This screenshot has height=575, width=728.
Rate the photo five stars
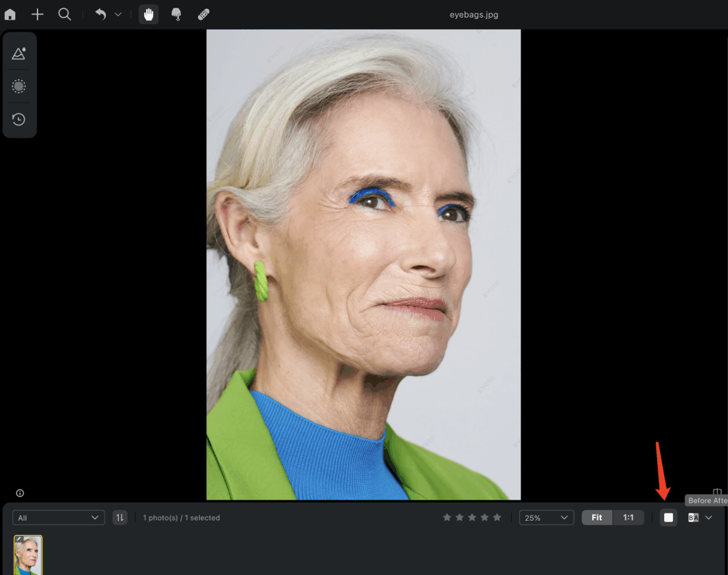pos(497,517)
